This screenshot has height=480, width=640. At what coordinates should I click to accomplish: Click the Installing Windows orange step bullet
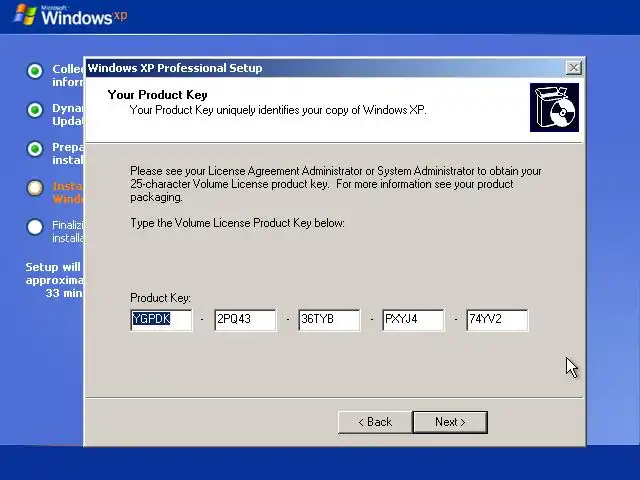(x=35, y=188)
